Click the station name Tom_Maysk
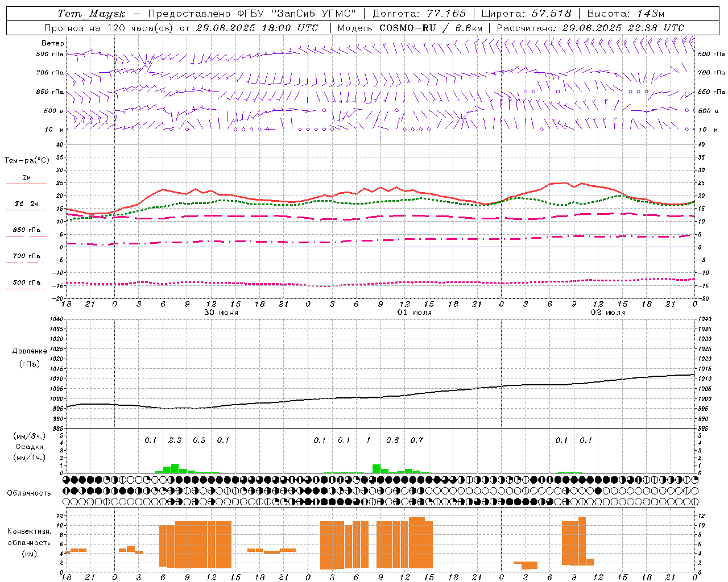 92,14
